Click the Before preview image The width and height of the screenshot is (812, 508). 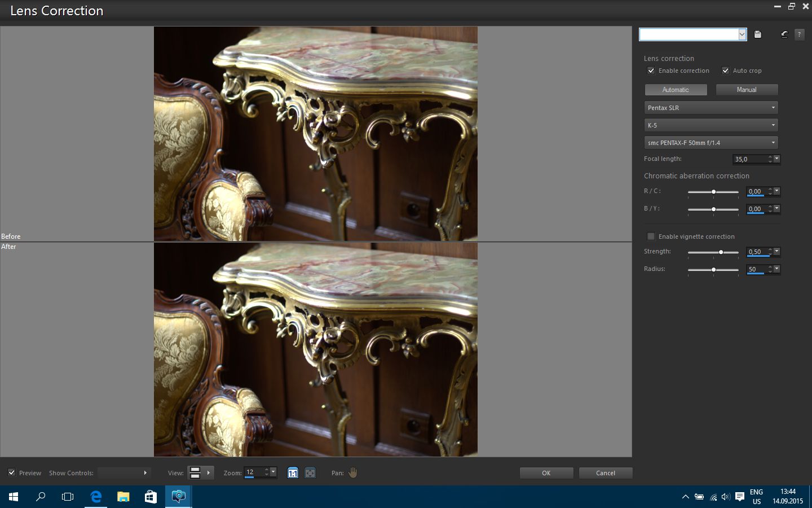(x=316, y=134)
